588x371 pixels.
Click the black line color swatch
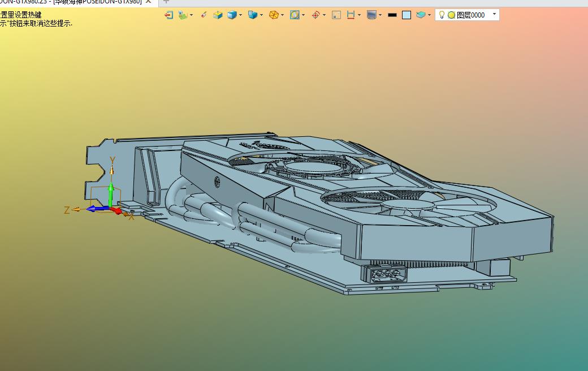coord(392,15)
